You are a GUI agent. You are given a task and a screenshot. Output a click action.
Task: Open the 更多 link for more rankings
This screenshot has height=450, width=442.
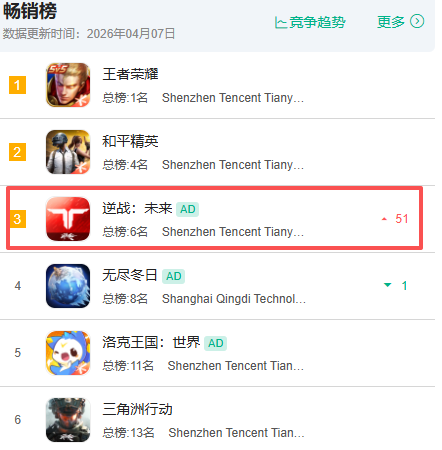point(391,22)
